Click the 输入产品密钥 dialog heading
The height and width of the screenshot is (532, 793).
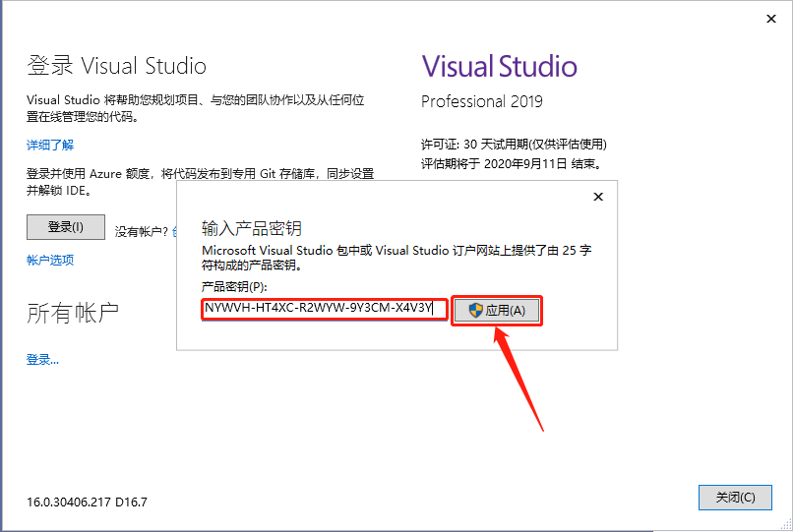(251, 228)
